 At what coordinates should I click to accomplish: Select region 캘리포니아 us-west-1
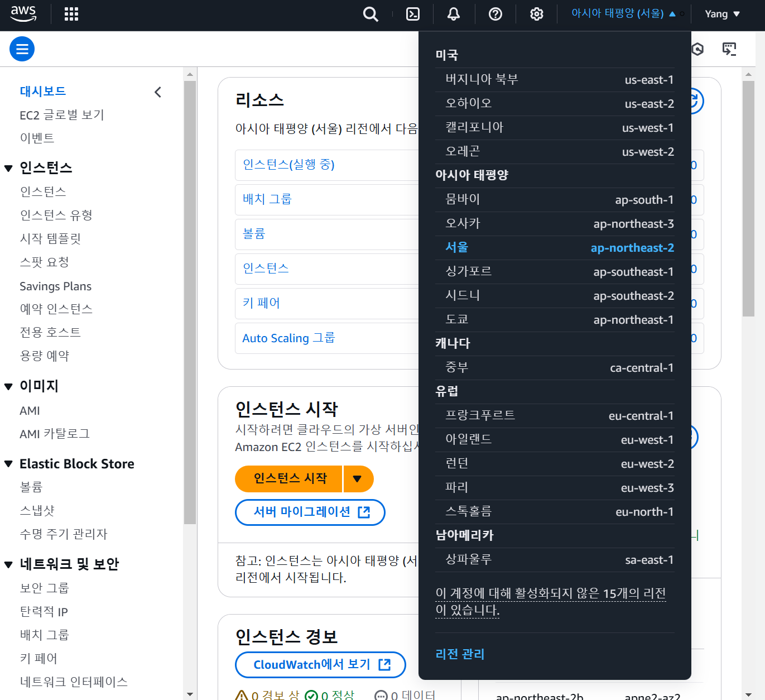(555, 128)
